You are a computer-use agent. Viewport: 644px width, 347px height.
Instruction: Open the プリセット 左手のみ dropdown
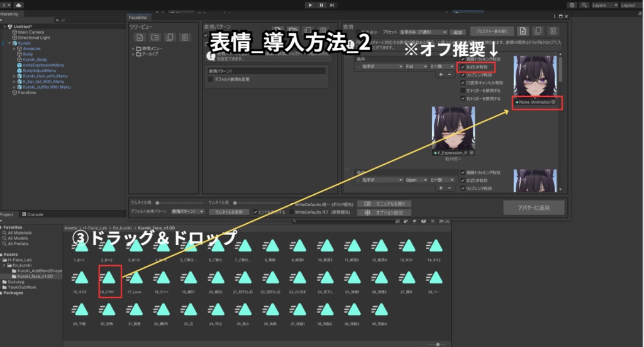pyautogui.click(x=423, y=32)
